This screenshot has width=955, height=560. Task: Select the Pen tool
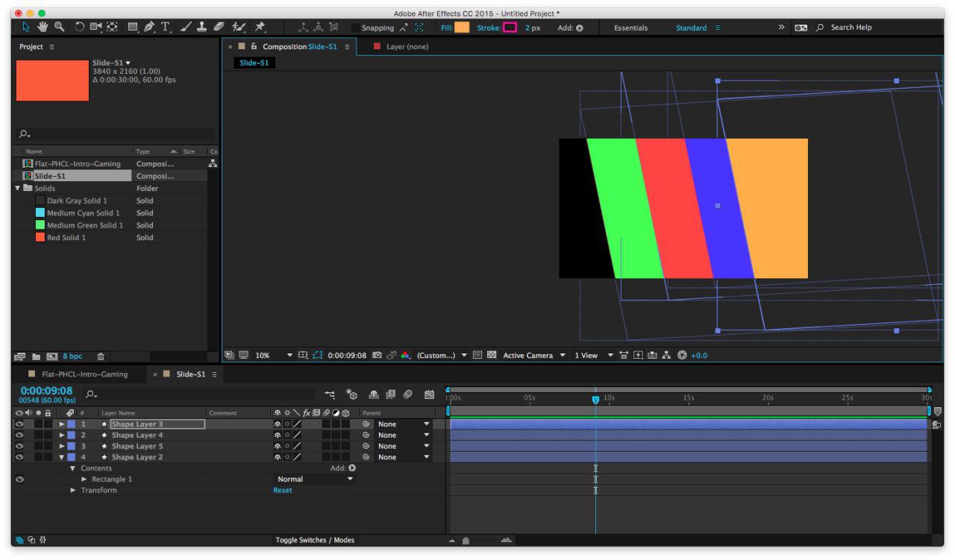point(148,28)
